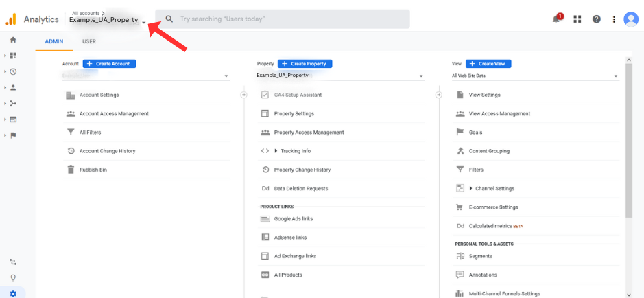Click the vertical scrollbar thumb
Viewport: 644px width, 298px height.
[629, 141]
